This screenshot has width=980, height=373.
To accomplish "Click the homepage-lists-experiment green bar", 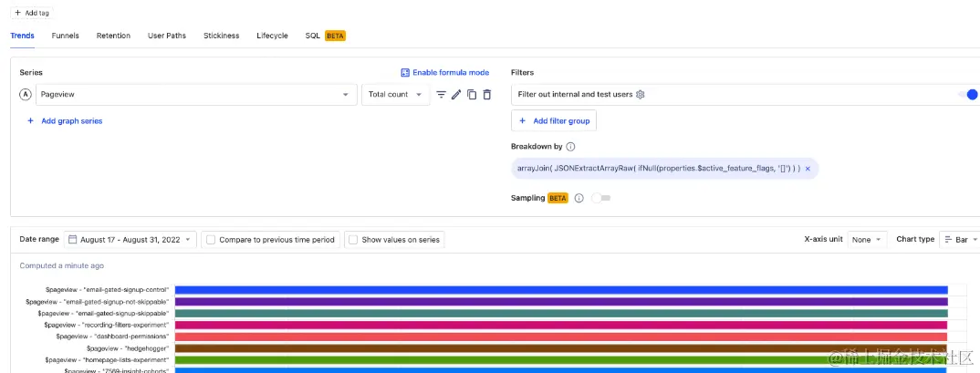I will pos(561,360).
